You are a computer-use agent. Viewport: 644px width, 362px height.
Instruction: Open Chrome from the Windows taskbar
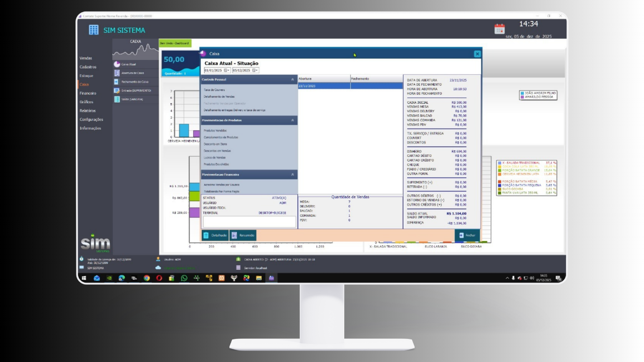146,278
